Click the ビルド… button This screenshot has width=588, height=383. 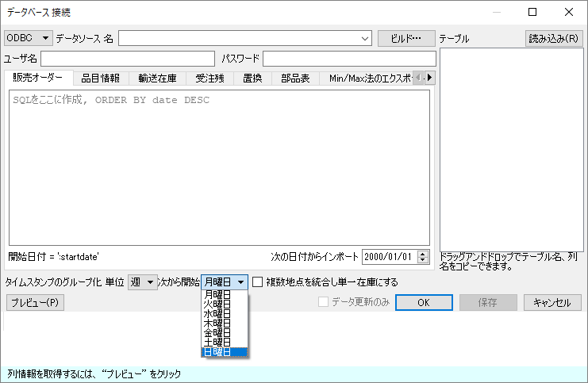pyautogui.click(x=406, y=38)
